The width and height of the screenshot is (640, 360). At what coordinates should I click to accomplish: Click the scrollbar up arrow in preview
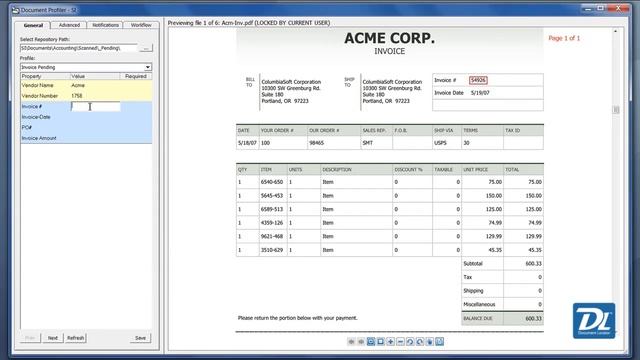tap(616, 31)
